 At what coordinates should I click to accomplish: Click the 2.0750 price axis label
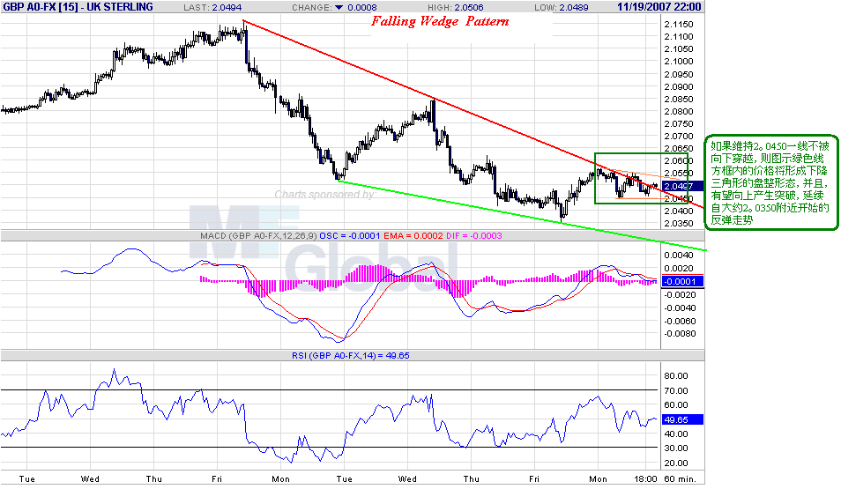pos(679,124)
